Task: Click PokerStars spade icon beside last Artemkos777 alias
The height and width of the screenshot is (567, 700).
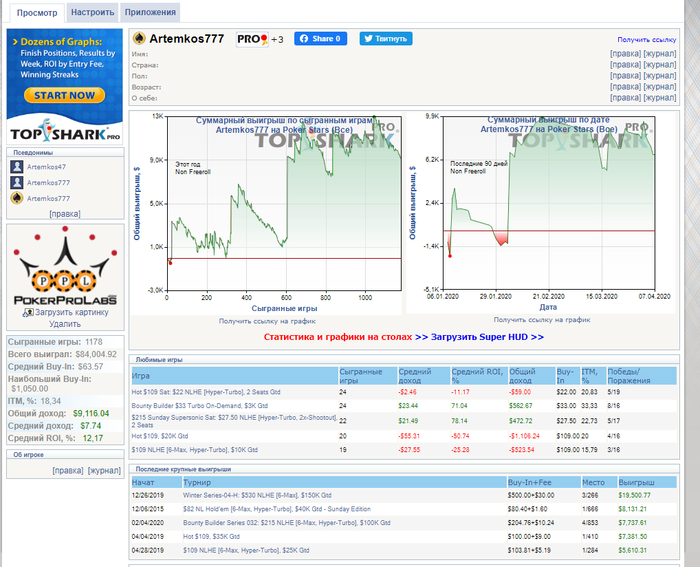Action: [17, 198]
